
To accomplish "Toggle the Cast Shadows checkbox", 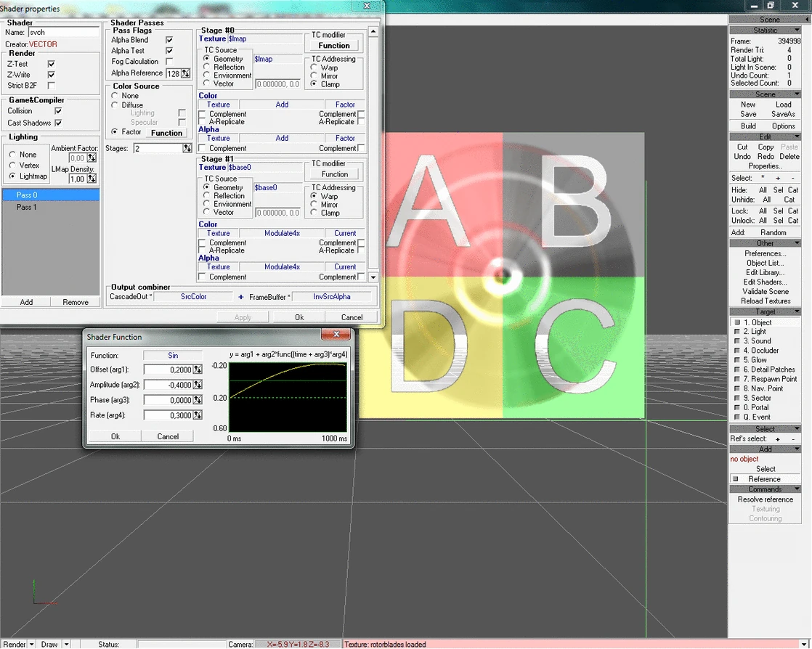I will [58, 123].
